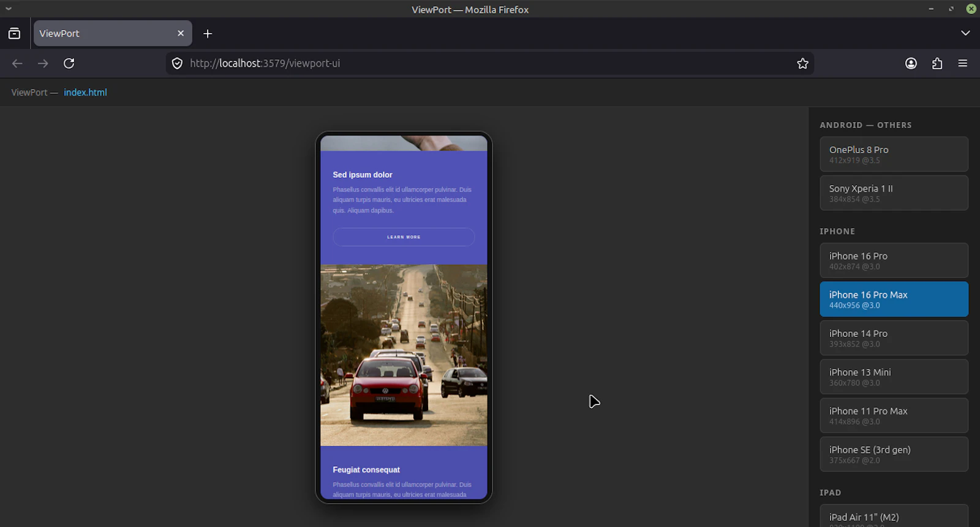The image size is (980, 527).
Task: Maximize the Firefox window
Action: [x=951, y=9]
